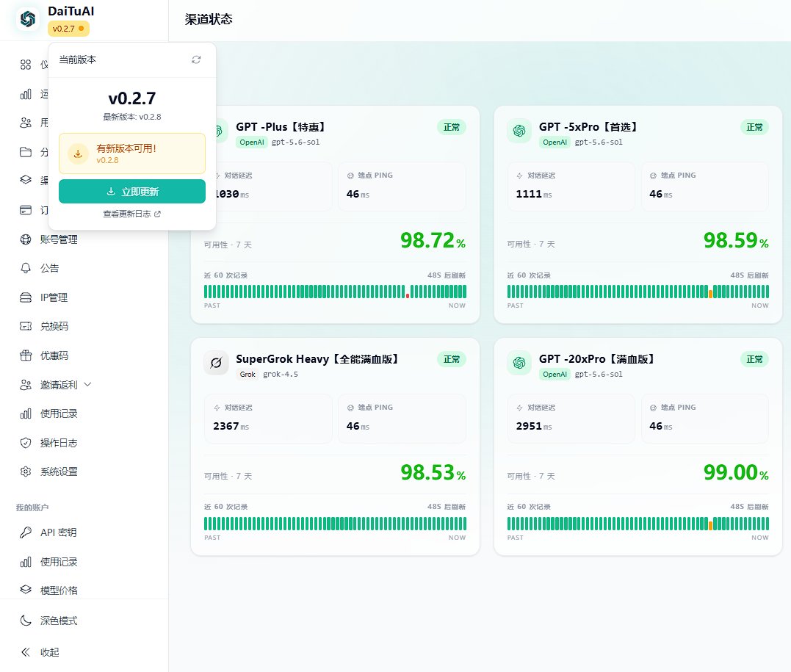Screen dimensions: 791x672
Task: Open 账号管理 in the sidebar
Action: 58,239
